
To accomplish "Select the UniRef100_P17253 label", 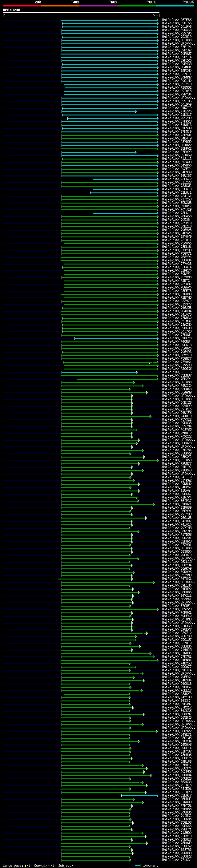I will [177, 199].
